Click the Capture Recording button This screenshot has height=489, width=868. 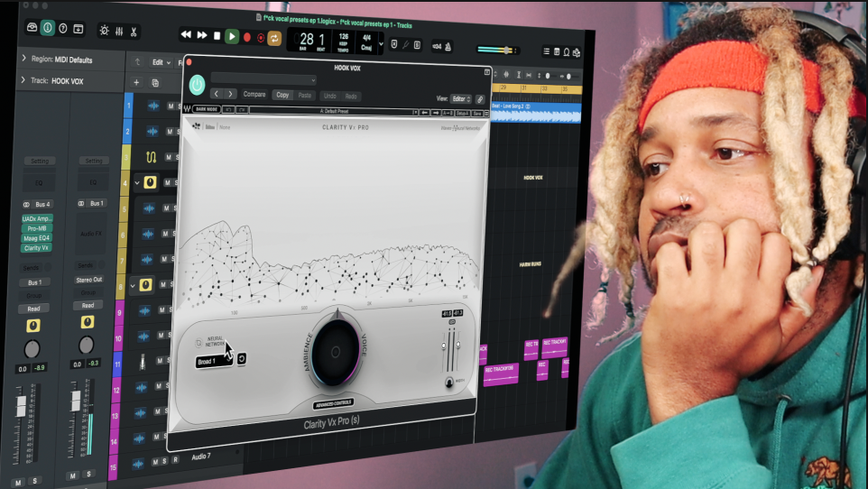[x=260, y=38]
